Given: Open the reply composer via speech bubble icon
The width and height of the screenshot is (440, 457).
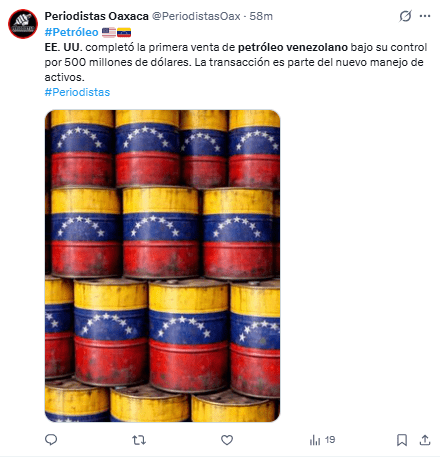Looking at the screenshot, I should [x=51, y=440].
